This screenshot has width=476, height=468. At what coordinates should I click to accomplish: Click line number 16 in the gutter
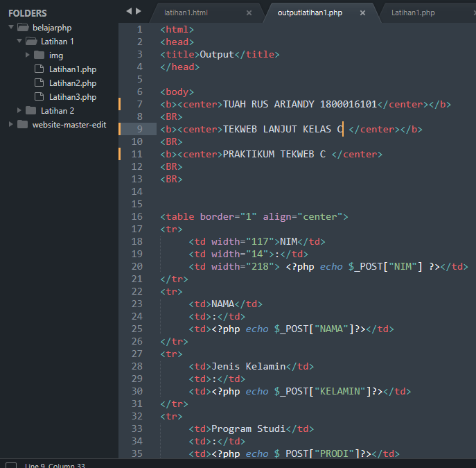(137, 216)
